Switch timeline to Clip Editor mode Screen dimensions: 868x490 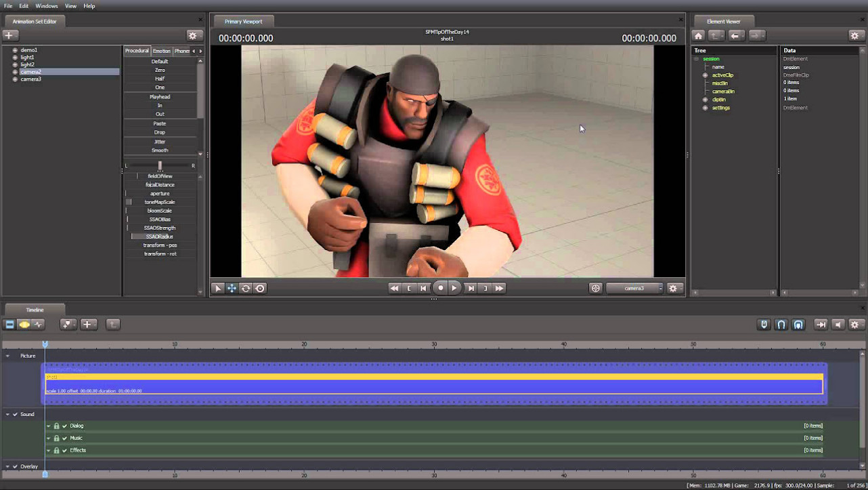[x=10, y=325]
